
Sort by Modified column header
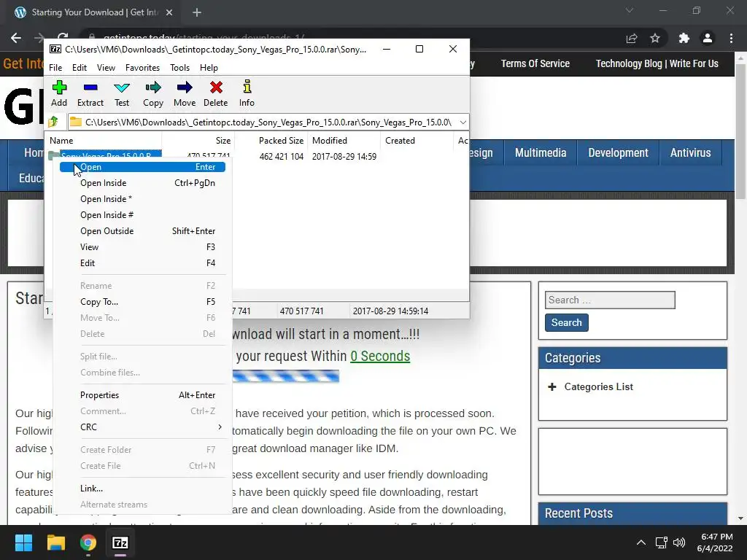click(344, 141)
